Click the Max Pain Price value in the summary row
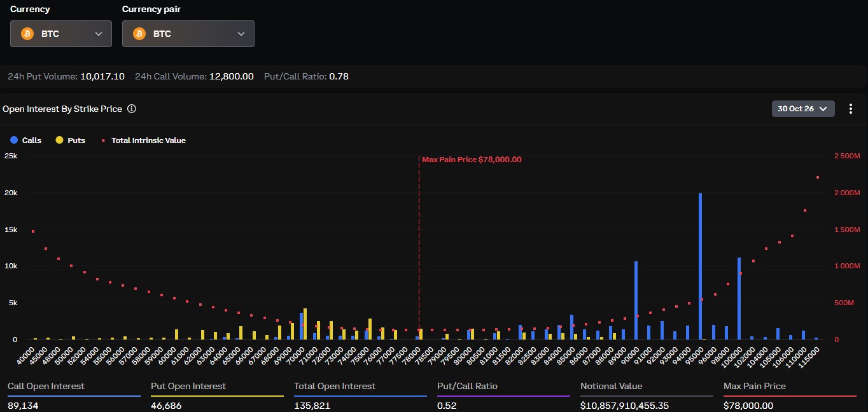This screenshot has width=868, height=412. tap(748, 406)
